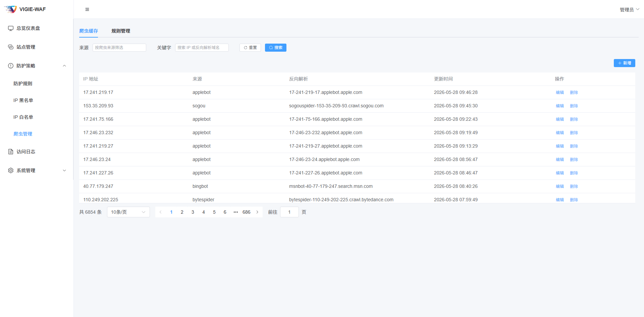Image resolution: width=644 pixels, height=317 pixels.
Task: Expand the 系统管理 submenu
Action: (37, 170)
